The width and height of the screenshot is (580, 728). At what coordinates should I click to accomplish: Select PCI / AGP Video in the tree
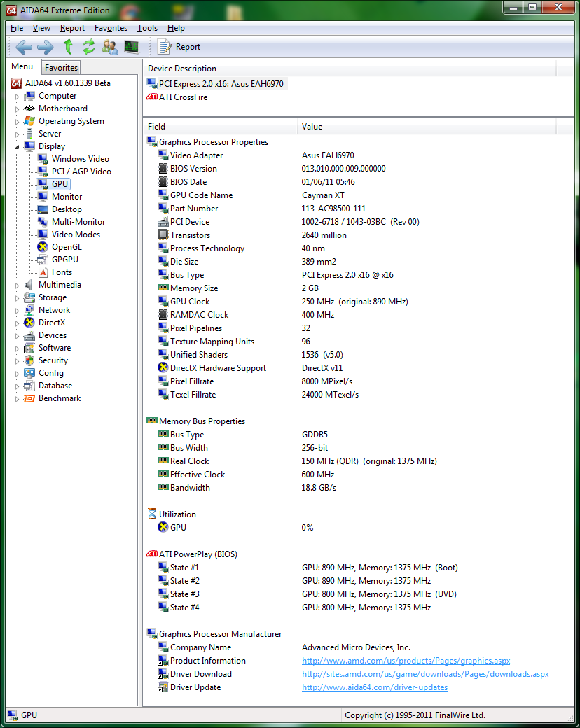click(x=81, y=171)
